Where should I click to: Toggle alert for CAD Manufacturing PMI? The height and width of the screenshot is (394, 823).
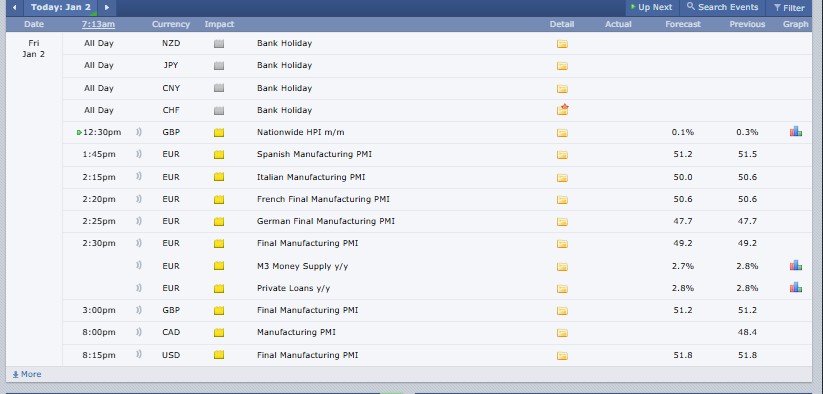139,332
